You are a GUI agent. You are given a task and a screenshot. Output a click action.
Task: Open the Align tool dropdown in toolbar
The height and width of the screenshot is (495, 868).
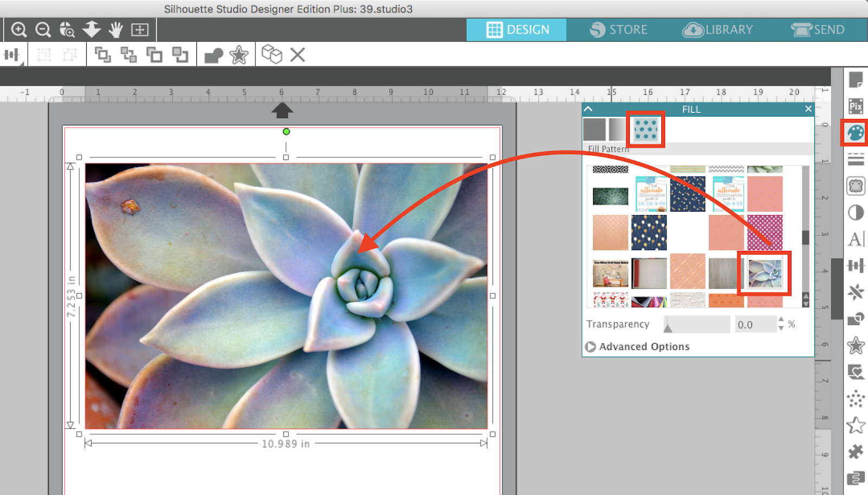coord(12,55)
